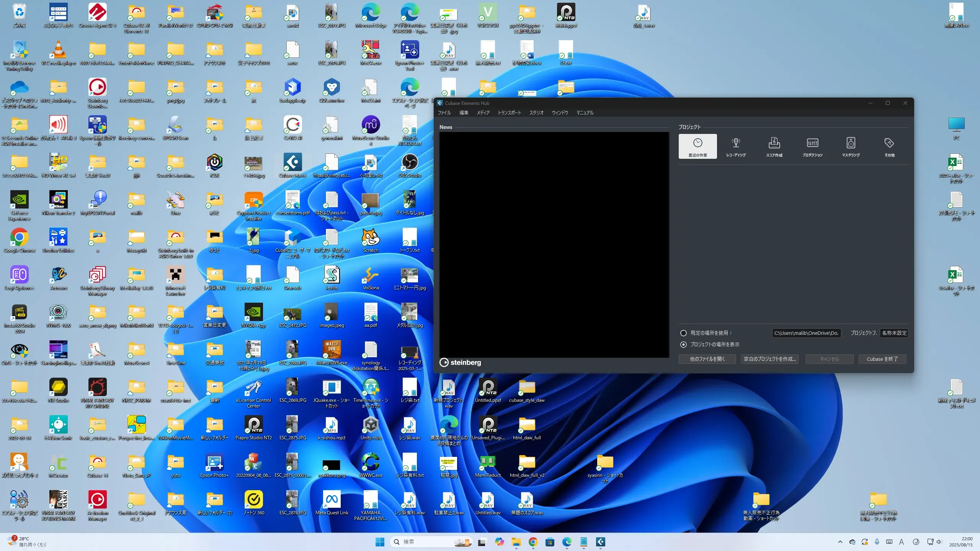Open the スタジオ menu
980x551 pixels.
click(536, 113)
